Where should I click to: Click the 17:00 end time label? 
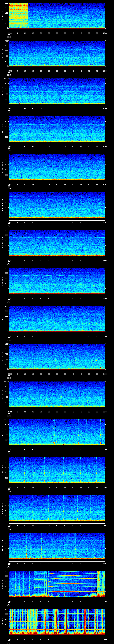click(x=105, y=109)
